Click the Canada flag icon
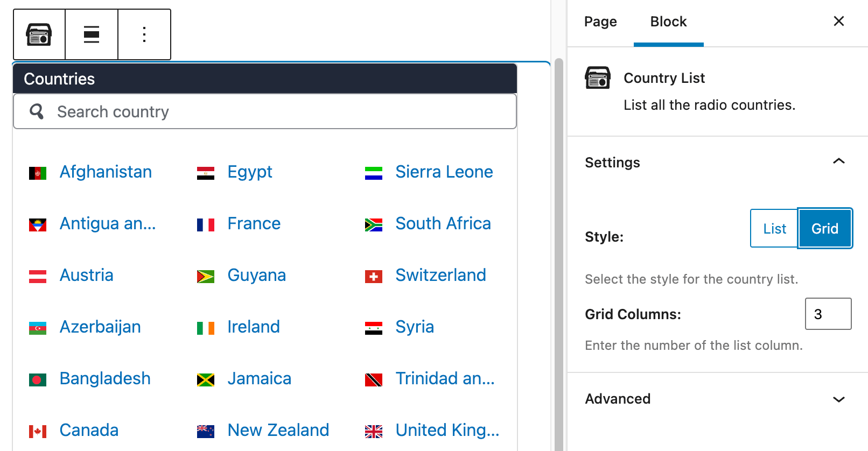The image size is (868, 451). [38, 431]
